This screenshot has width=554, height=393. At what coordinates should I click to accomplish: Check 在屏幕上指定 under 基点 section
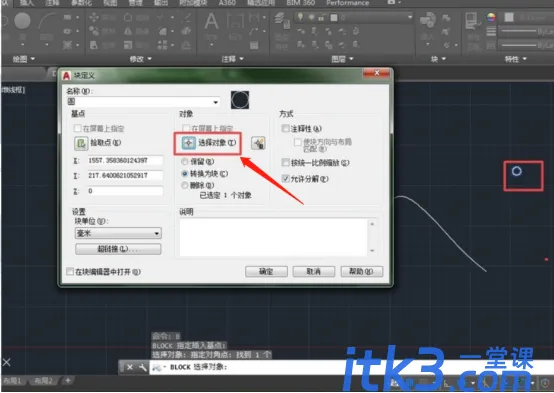coord(77,128)
